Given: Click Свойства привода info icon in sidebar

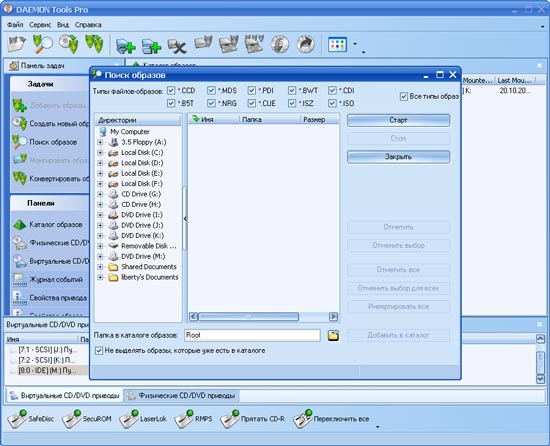Looking at the screenshot, I should pos(20,298).
